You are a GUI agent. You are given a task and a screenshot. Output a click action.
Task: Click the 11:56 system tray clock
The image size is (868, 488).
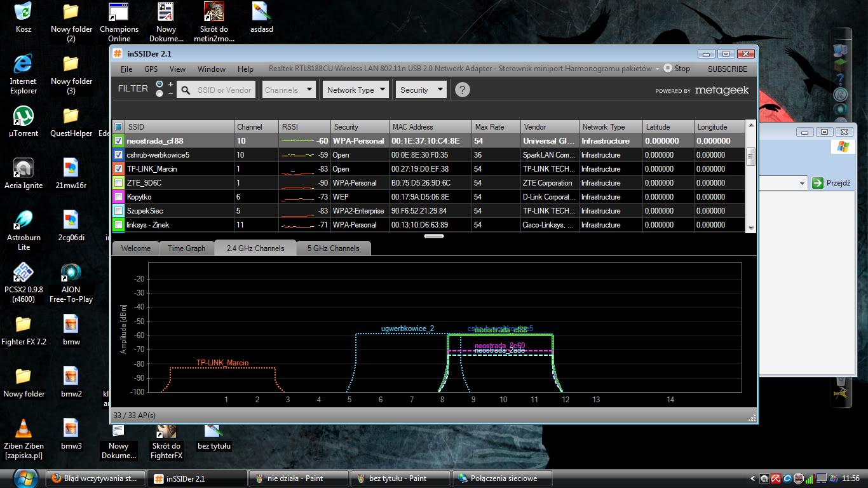tap(850, 478)
